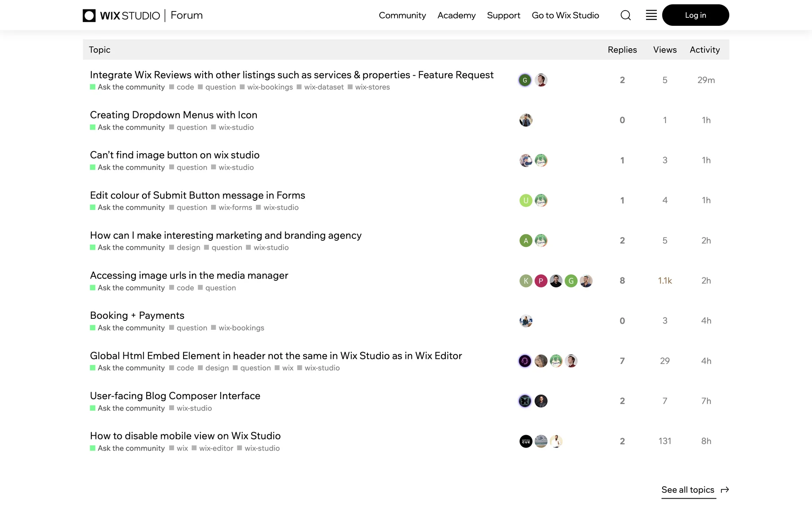Click green U avatar on Submit Button topic
The width and height of the screenshot is (812, 508).
(526, 200)
